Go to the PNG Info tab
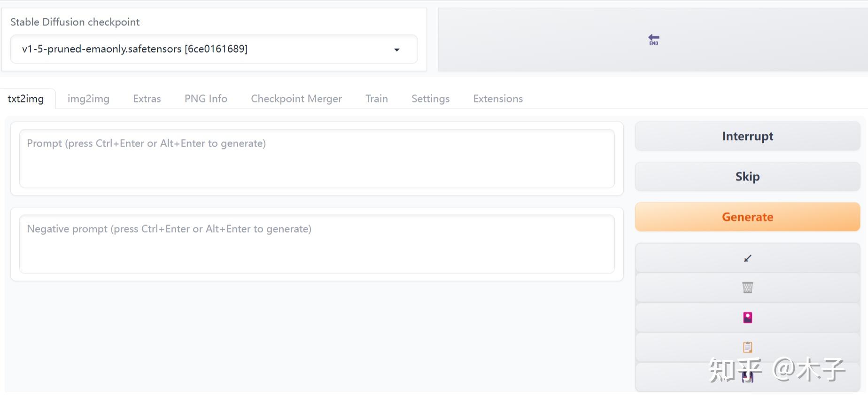This screenshot has width=868, height=405. (206, 99)
